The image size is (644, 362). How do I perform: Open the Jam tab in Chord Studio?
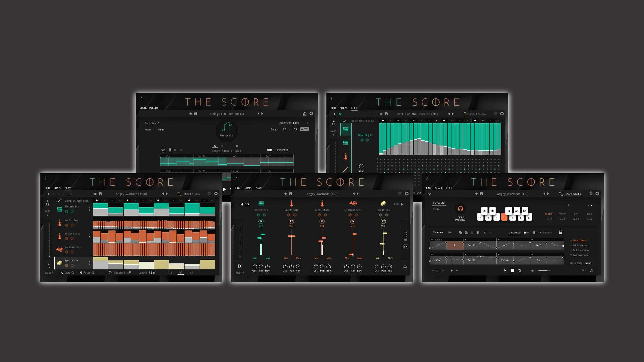pyautogui.click(x=450, y=232)
